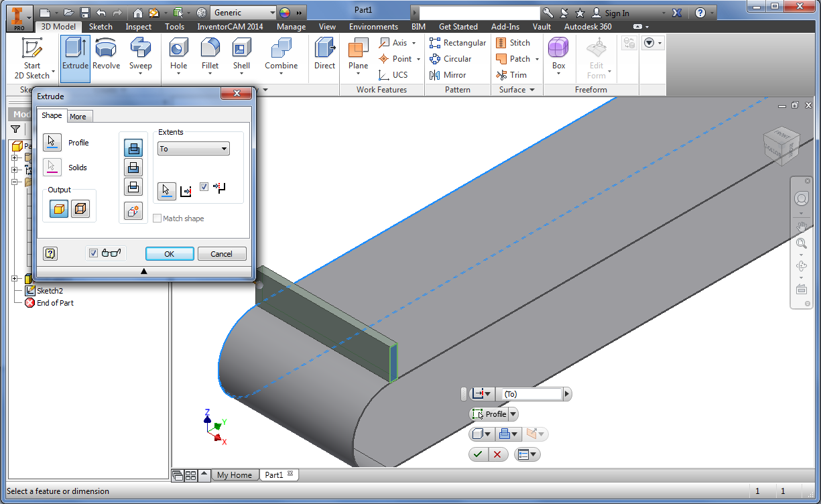Toggle the Solids selector in Extrude dialog
The width and height of the screenshot is (821, 504).
point(52,168)
